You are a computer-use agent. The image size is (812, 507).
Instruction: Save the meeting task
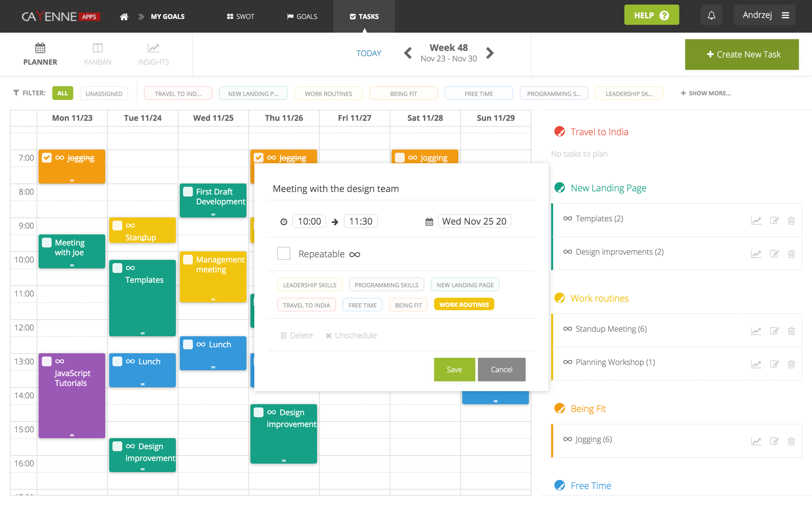tap(454, 369)
